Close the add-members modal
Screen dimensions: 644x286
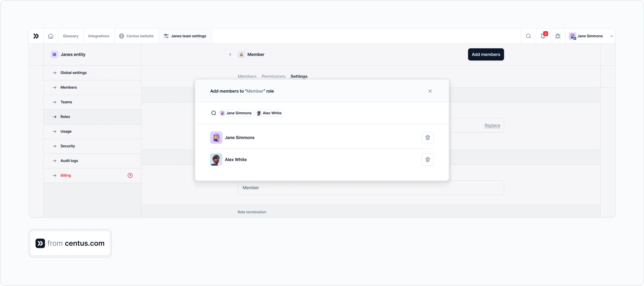(x=430, y=91)
